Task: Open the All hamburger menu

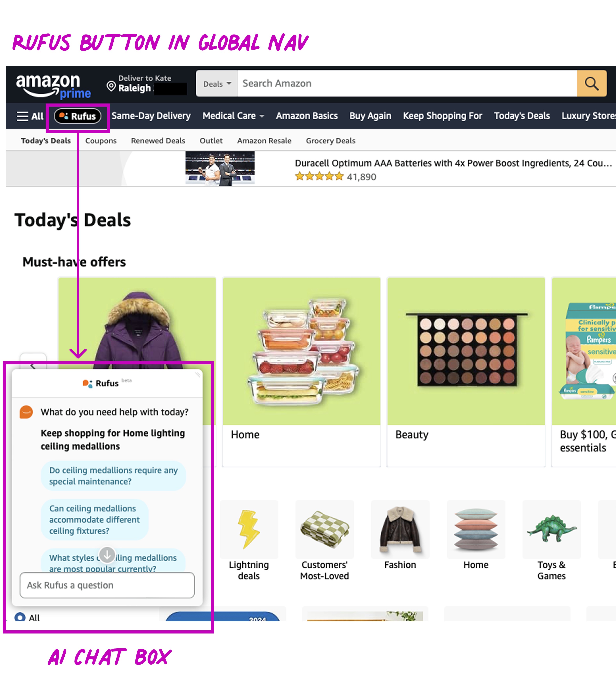Action: (30, 116)
